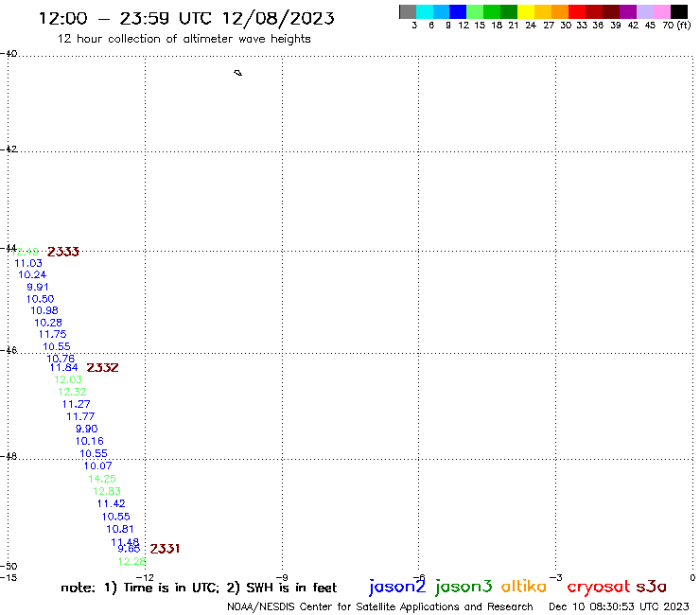Click the orange 'altika' satellite legend label

coord(524,587)
